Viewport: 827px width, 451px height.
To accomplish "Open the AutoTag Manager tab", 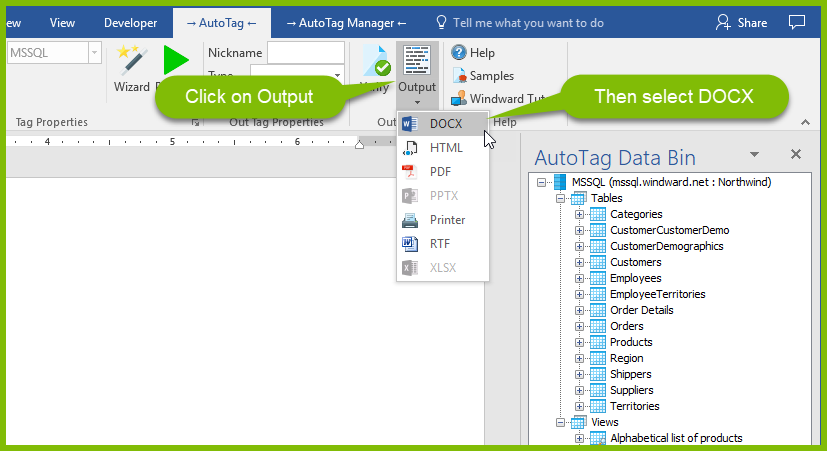I will coord(346,23).
